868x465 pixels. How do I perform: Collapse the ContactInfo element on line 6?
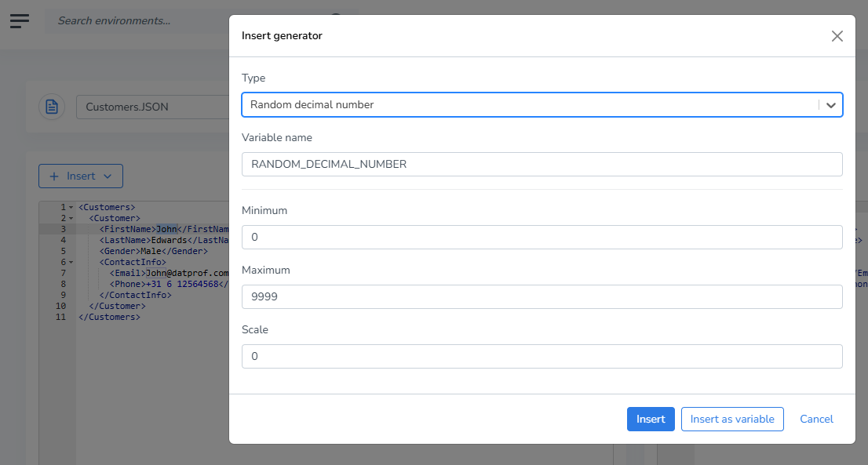pyautogui.click(x=71, y=262)
